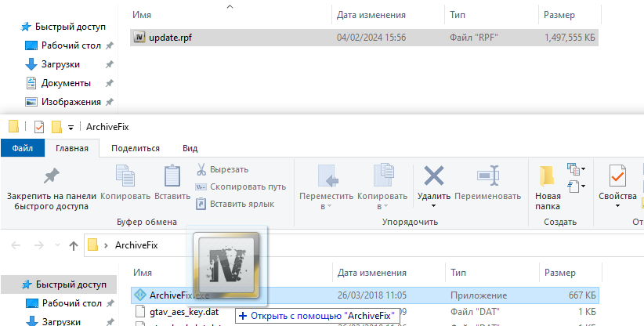The width and height of the screenshot is (644, 326).
Task: Expand the Удалить dropdown arrow
Action: pyautogui.click(x=434, y=205)
